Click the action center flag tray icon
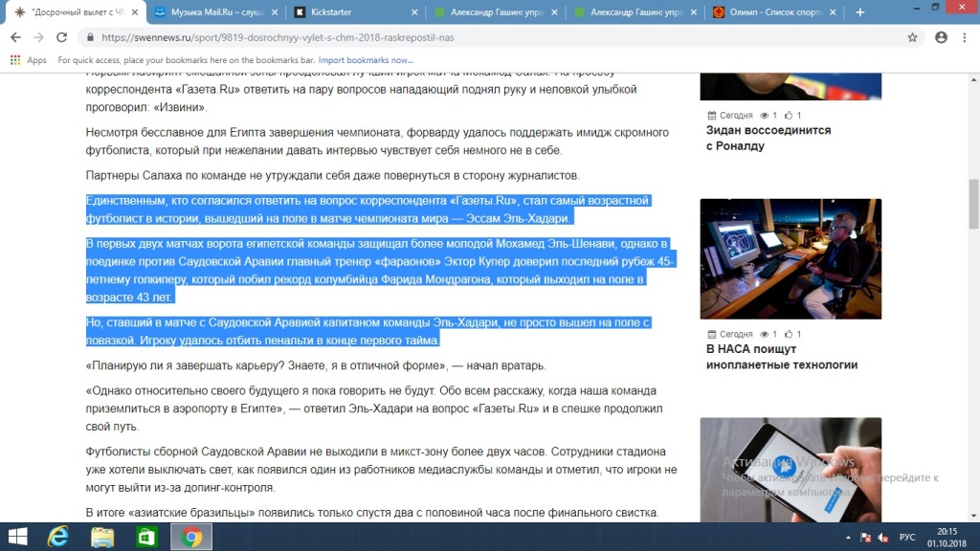Screen dimensions: 980x551 coord(865,538)
